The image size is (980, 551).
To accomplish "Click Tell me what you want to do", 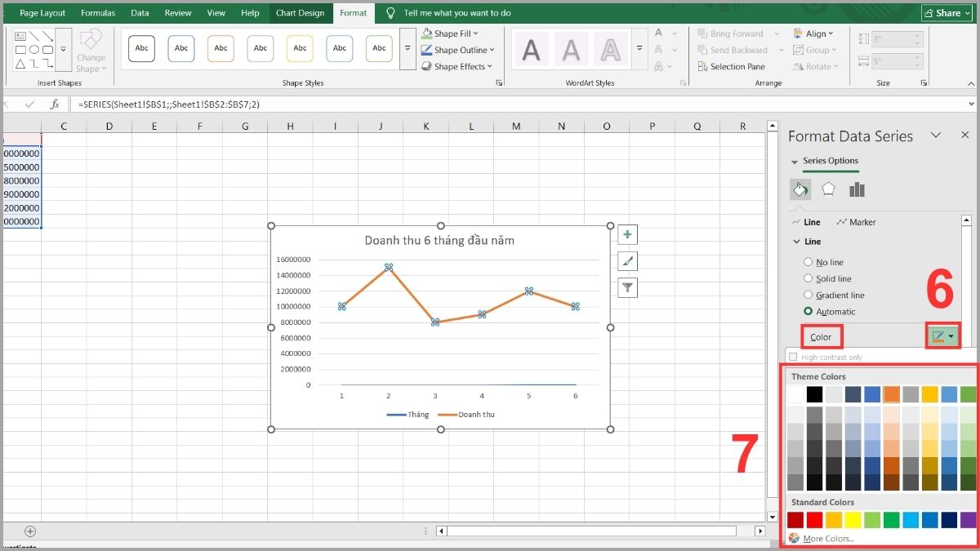I will coord(457,13).
